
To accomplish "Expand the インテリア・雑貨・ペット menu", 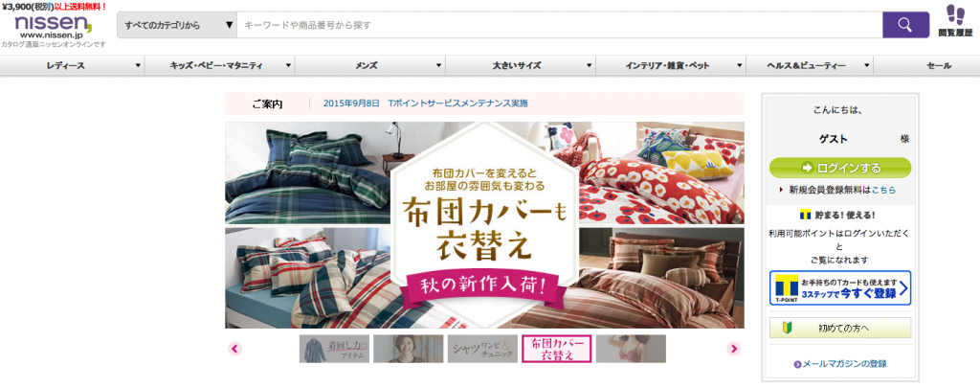I will [x=672, y=65].
